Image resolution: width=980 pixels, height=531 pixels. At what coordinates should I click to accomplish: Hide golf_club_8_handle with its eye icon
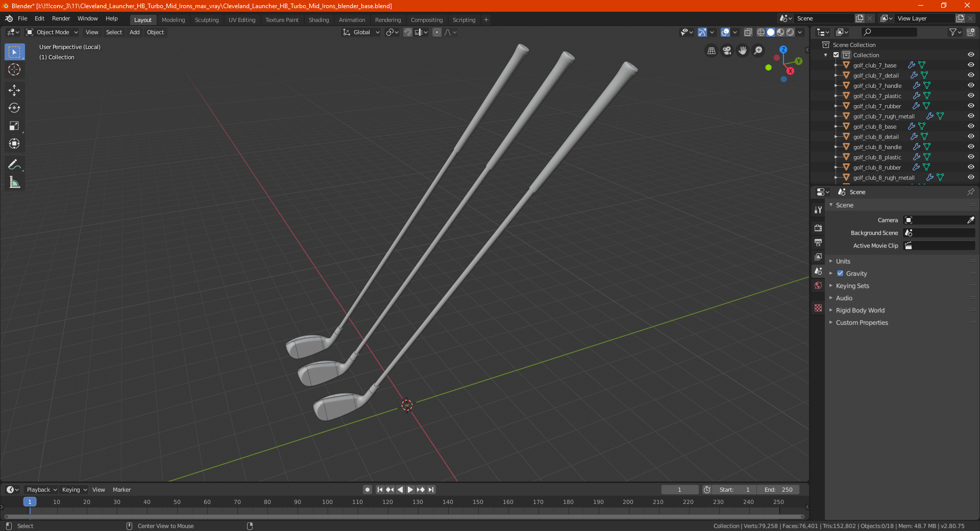click(970, 147)
